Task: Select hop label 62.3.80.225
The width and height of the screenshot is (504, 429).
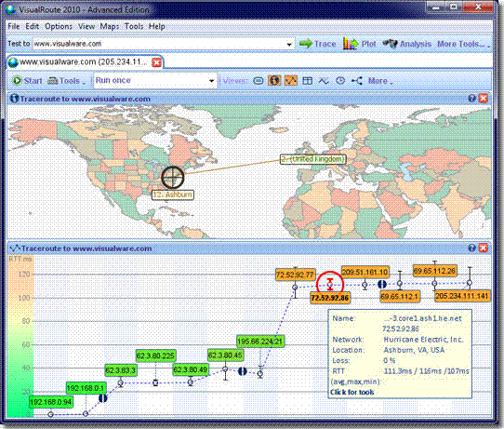Action: click(x=155, y=355)
